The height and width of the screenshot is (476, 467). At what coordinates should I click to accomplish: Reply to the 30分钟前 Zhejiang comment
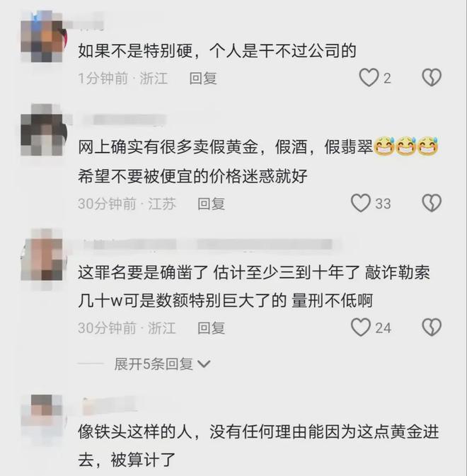click(x=211, y=328)
